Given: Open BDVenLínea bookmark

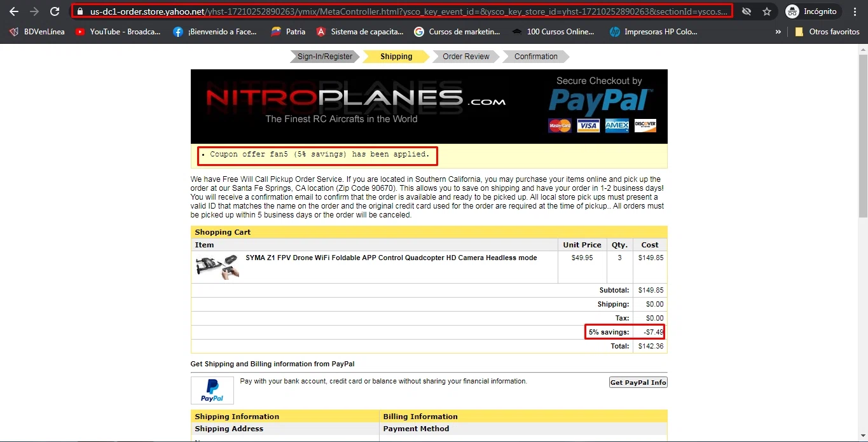Looking at the screenshot, I should click(38, 31).
